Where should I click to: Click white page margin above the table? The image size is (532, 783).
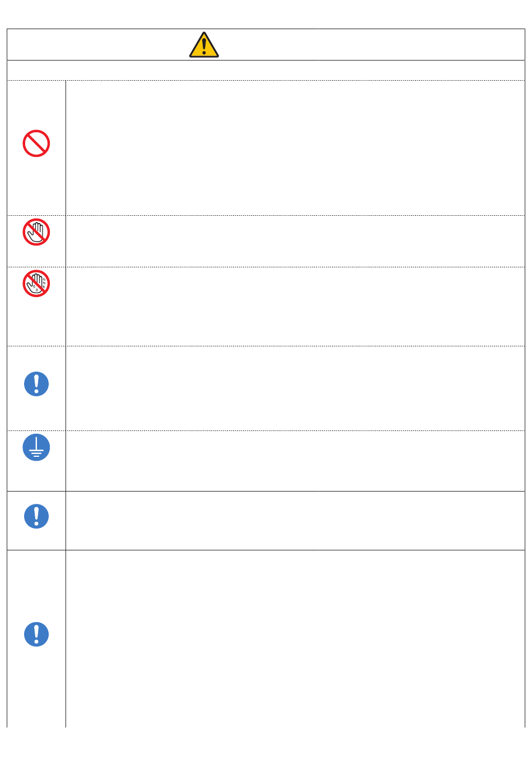coord(266,14)
